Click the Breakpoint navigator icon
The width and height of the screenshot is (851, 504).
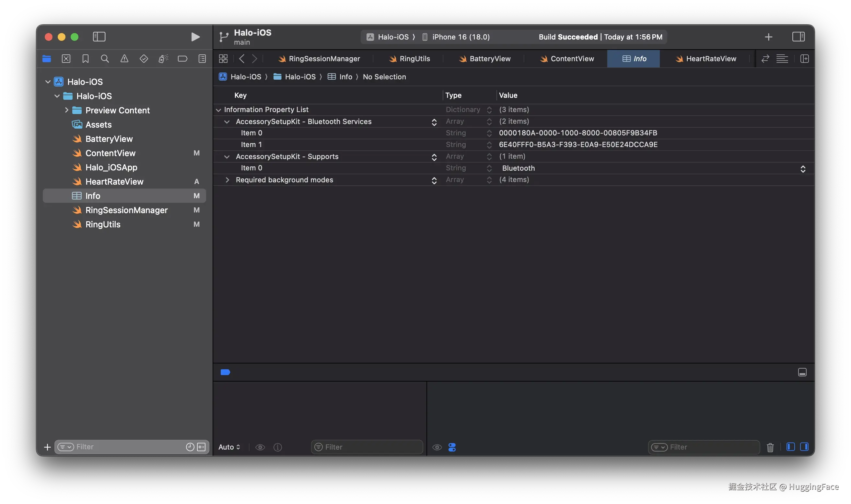(x=182, y=59)
